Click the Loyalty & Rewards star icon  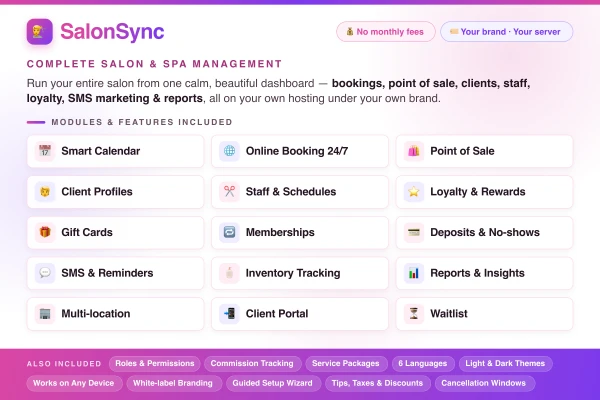(x=414, y=191)
